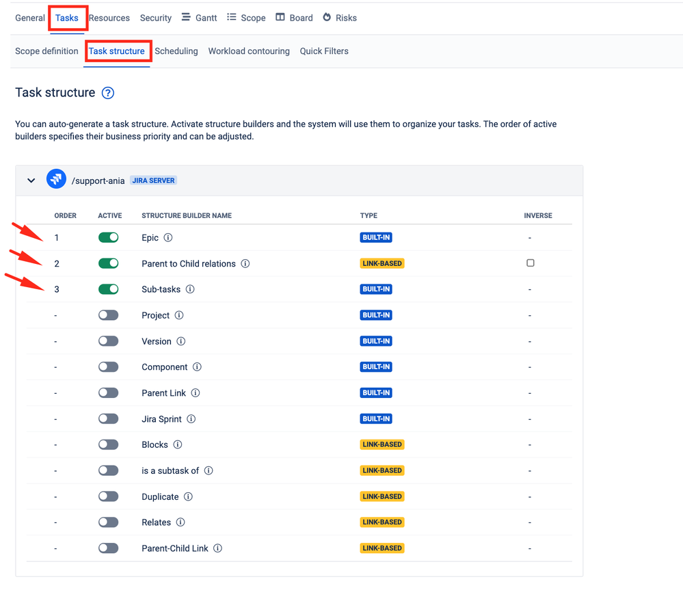Go to Scheduling sub-tab
Viewport: 683px width, 616px height.
point(176,51)
